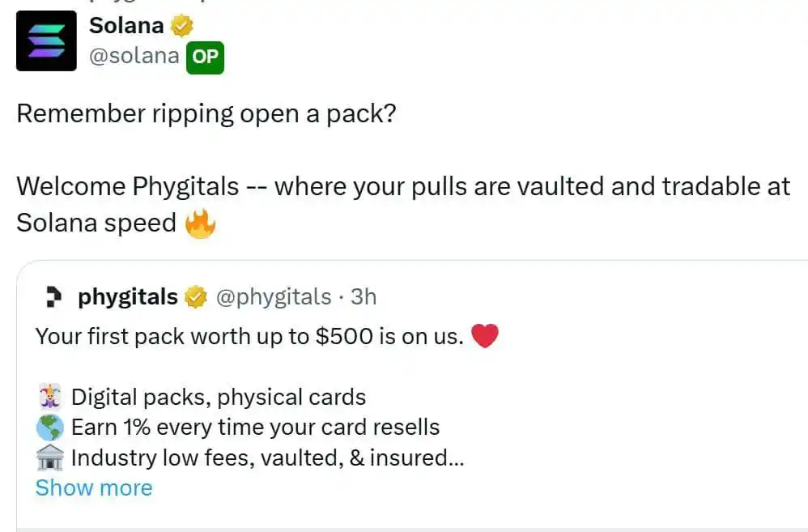This screenshot has height=532, width=808.
Task: Open the @solana handle
Action: pyautogui.click(x=134, y=57)
